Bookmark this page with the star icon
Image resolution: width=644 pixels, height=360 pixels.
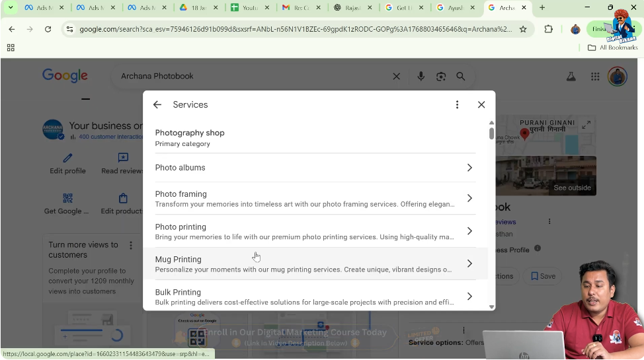pos(523,29)
